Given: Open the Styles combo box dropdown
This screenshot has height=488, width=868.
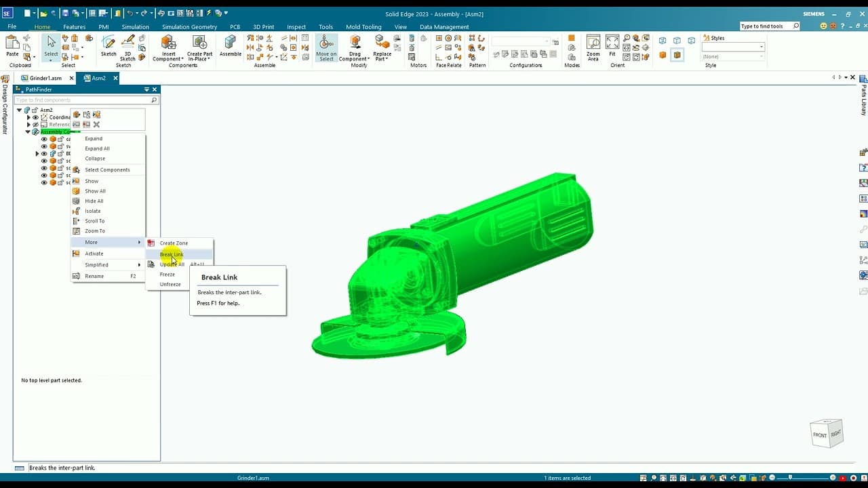Looking at the screenshot, I should click(x=762, y=47).
